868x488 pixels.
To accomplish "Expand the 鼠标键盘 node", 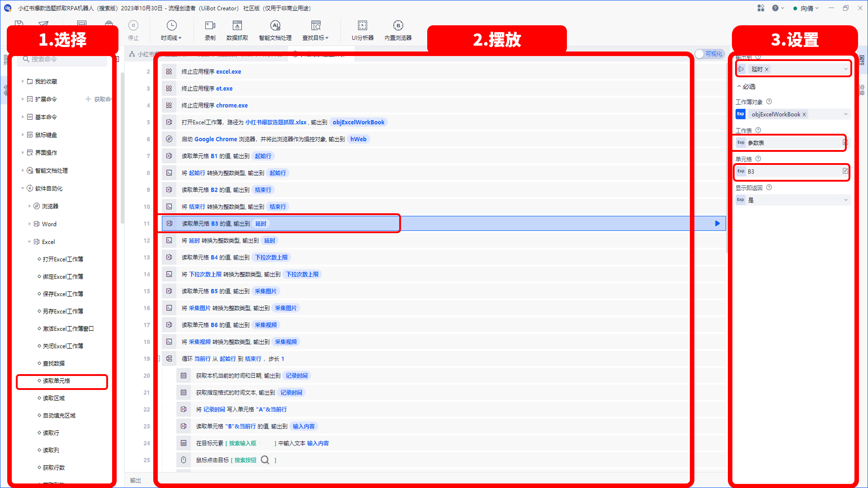I will tap(23, 135).
